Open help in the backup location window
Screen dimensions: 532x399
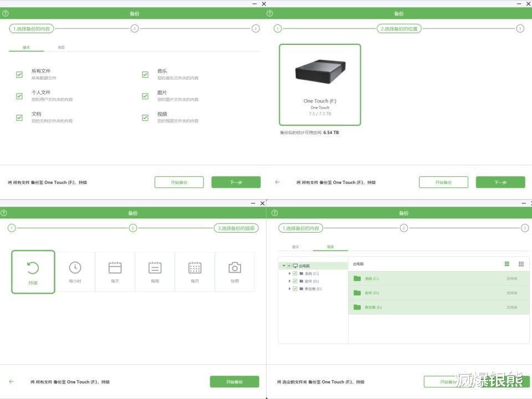[269, 13]
